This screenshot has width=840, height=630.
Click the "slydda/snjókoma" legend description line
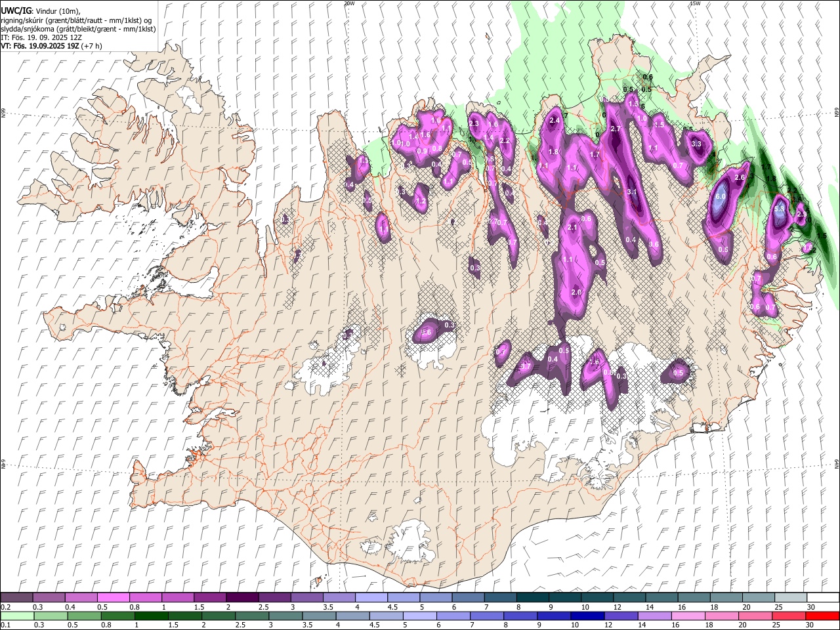coord(78,29)
